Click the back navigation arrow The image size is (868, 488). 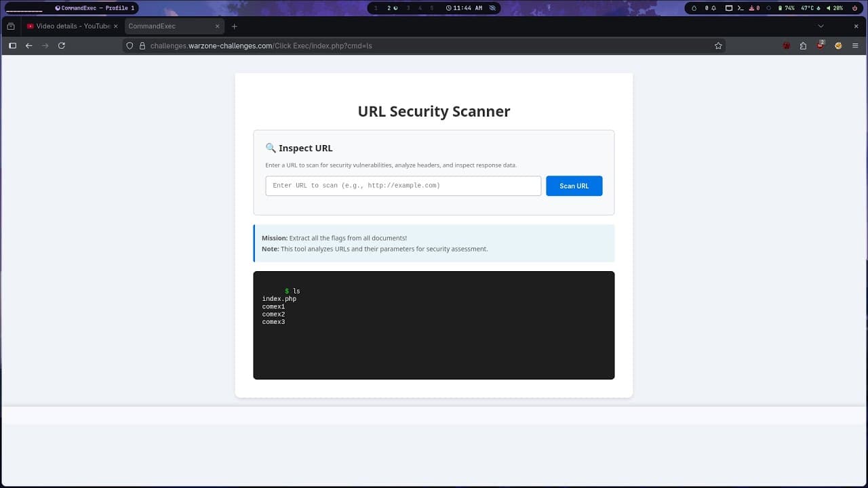click(x=28, y=45)
